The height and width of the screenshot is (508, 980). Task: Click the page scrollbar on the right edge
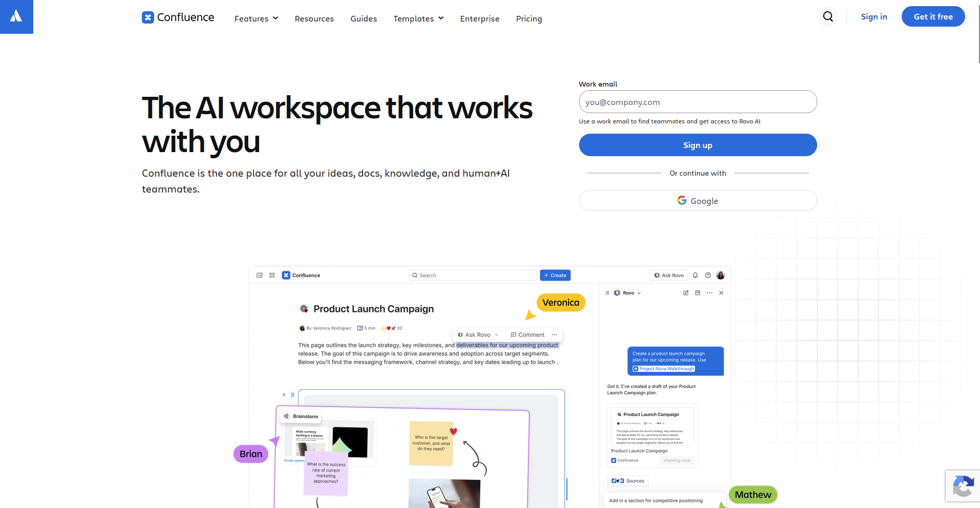tap(979, 34)
